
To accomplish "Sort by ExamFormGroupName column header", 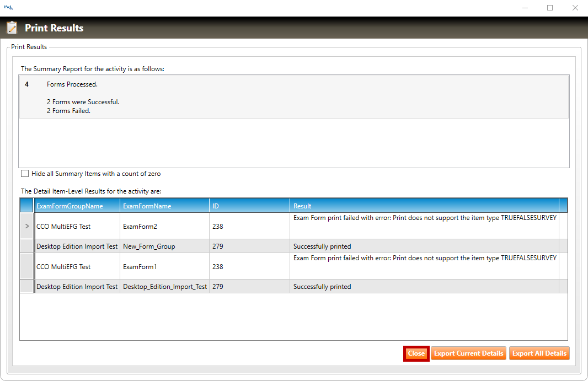I will pyautogui.click(x=77, y=206).
